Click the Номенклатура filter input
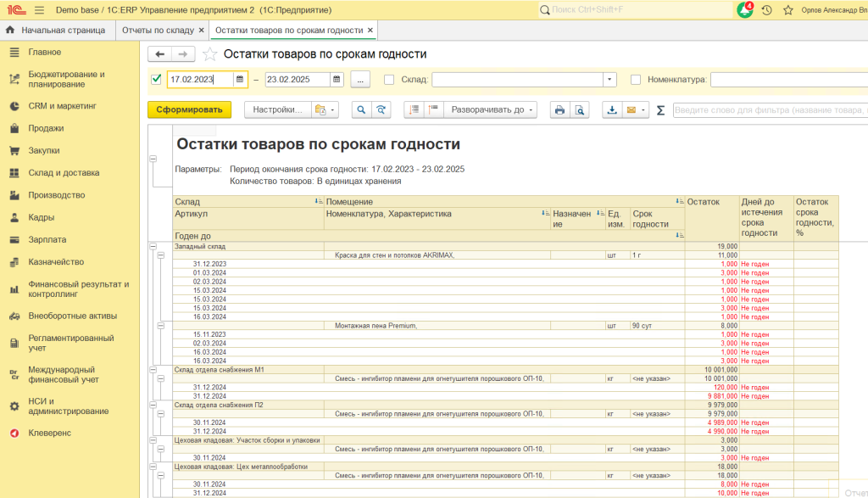Screen dimensions: 868x498 click(789, 80)
